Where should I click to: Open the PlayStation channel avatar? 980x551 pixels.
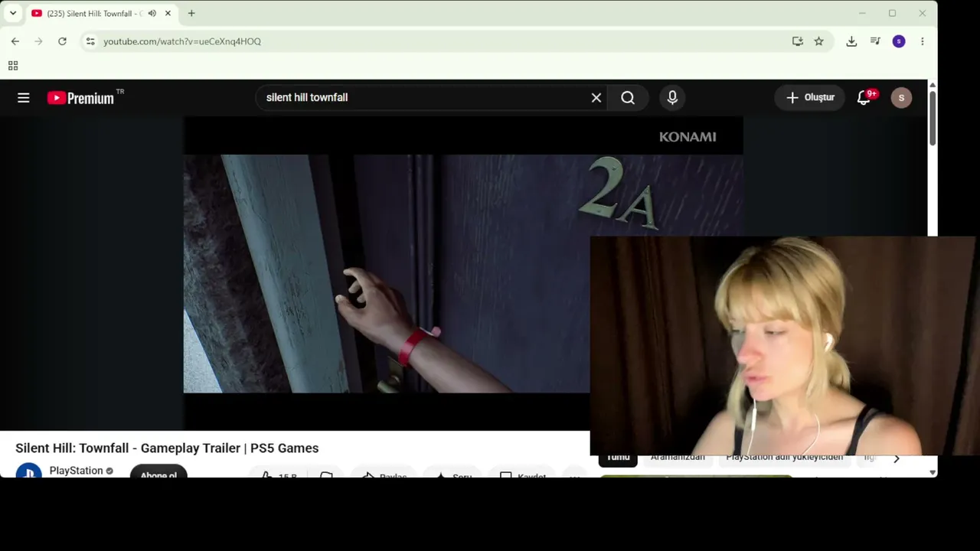click(x=29, y=471)
